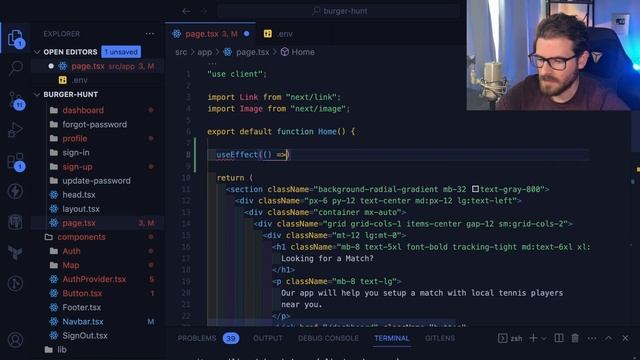Click the 1 unsaved badge
The width and height of the screenshot is (640, 360).
click(x=121, y=52)
